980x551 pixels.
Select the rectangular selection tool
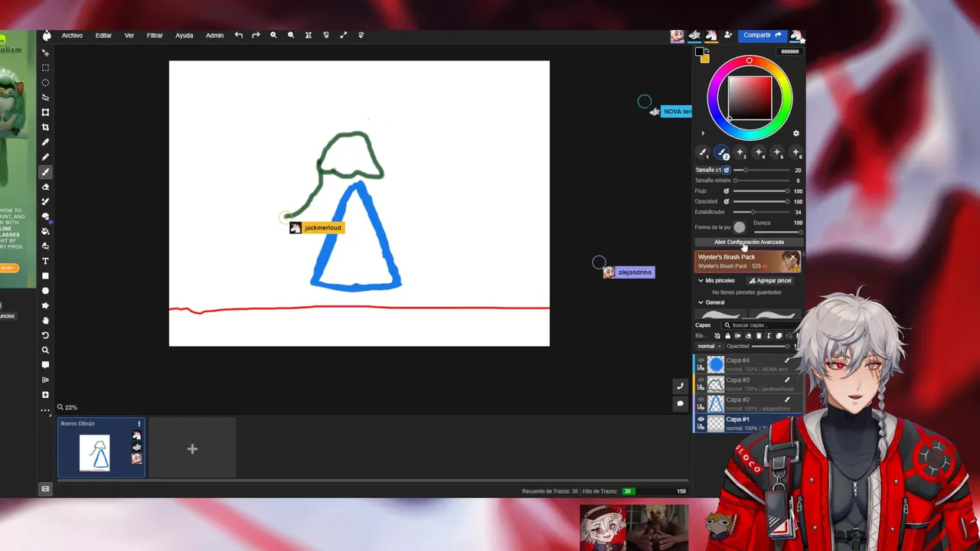point(45,67)
